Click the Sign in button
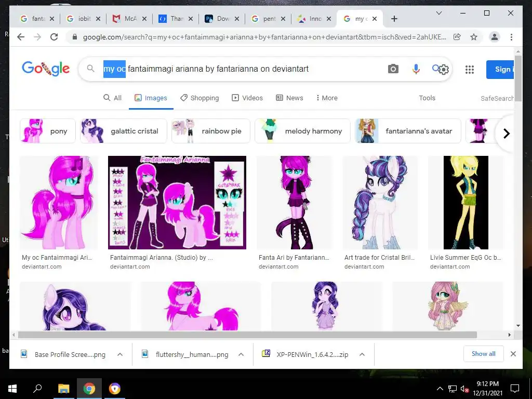Viewport: 532px width, 399px height. pyautogui.click(x=500, y=69)
